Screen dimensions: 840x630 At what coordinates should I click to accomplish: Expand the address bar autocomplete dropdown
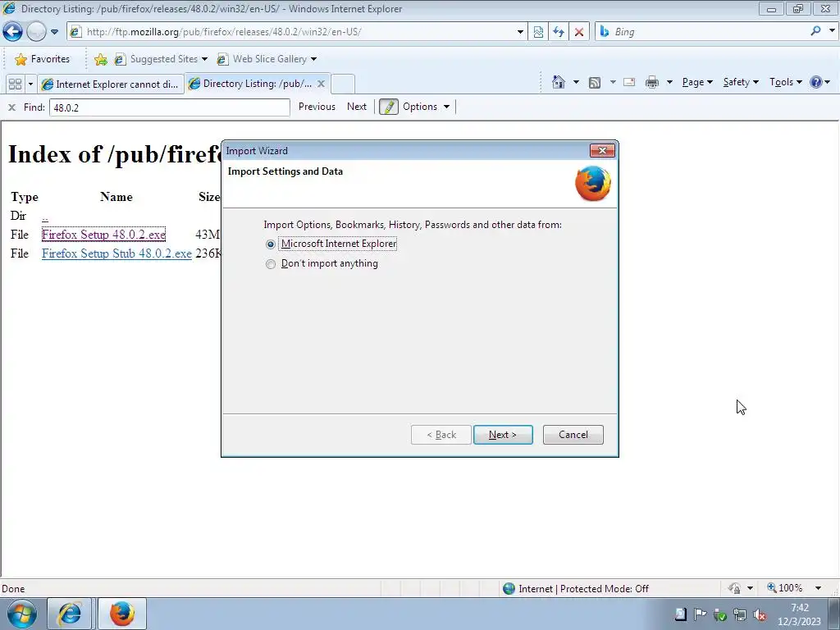click(x=520, y=32)
